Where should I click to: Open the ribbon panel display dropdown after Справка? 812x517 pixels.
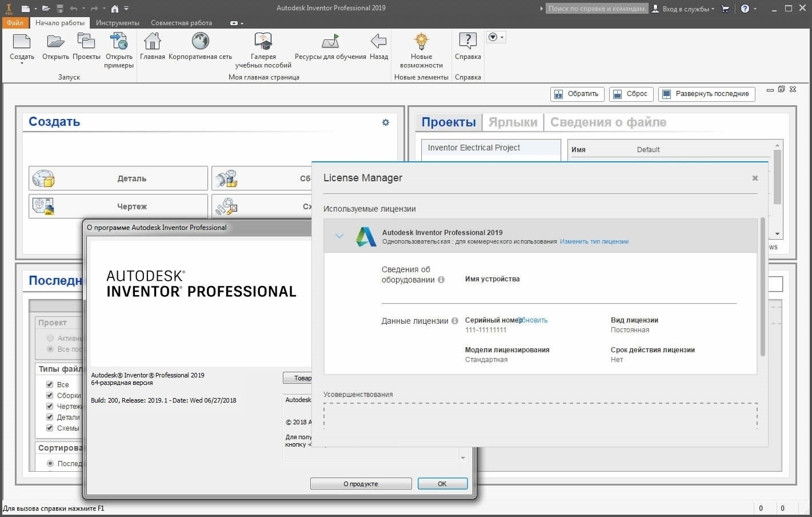(x=496, y=37)
